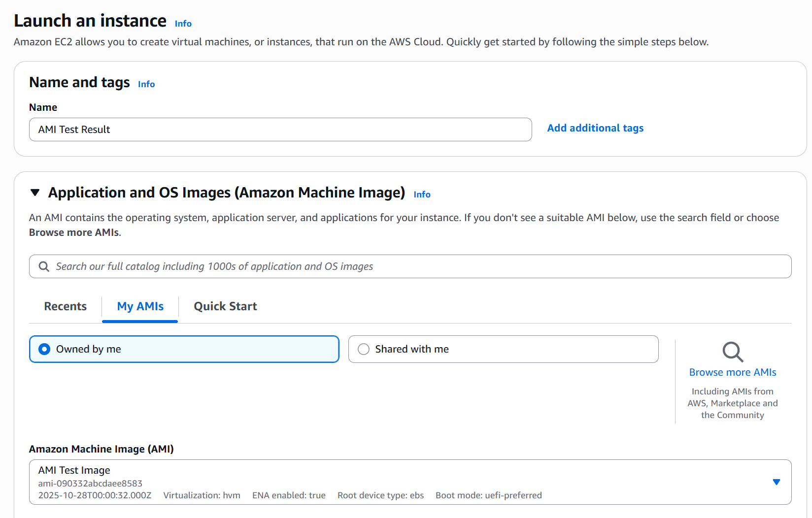Click the Name label above the text field

pos(43,107)
